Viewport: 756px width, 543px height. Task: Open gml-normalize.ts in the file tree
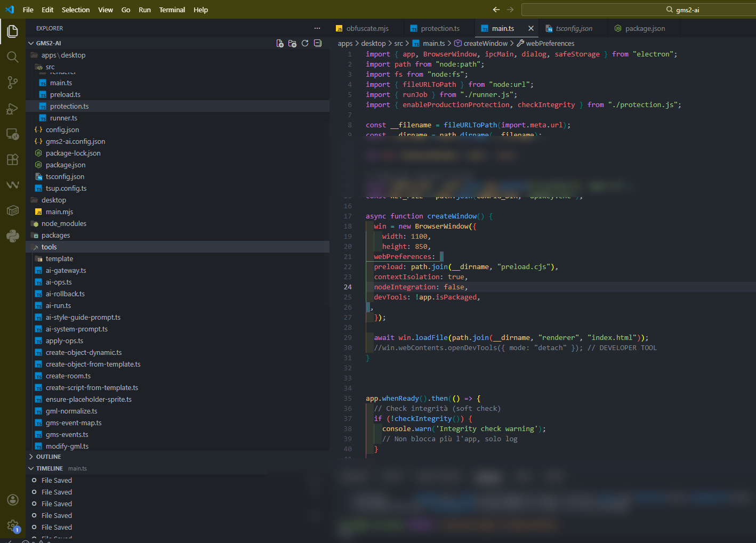coord(177,411)
